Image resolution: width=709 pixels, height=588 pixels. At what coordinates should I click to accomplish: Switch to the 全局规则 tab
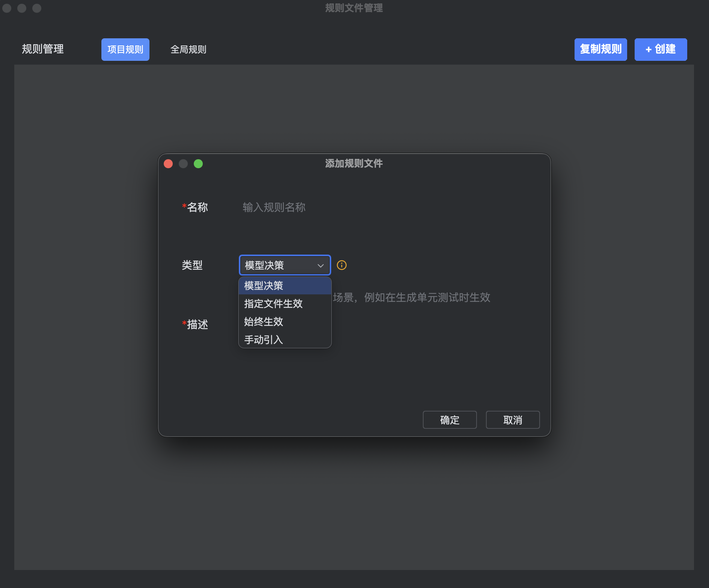(188, 50)
